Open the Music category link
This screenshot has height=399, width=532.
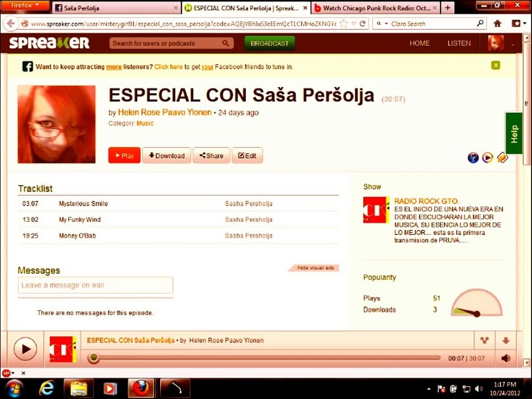tap(145, 124)
